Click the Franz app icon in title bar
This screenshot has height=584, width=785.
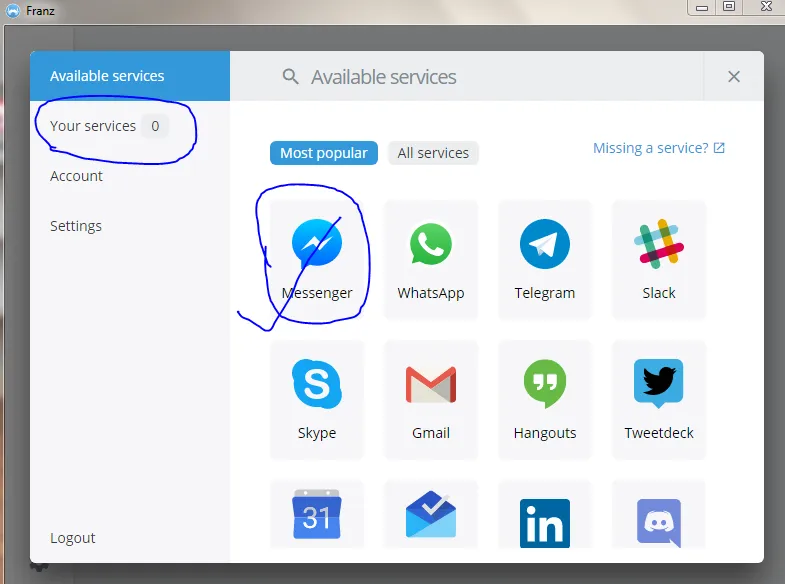click(13, 10)
